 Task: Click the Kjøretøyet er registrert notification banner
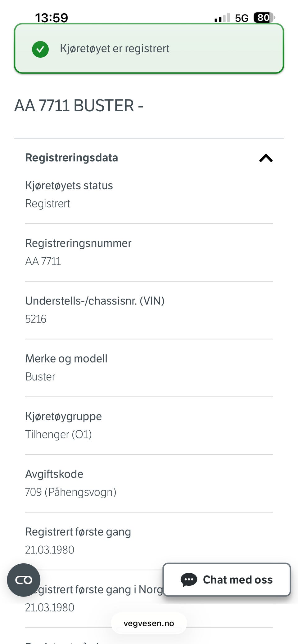pos(149,48)
